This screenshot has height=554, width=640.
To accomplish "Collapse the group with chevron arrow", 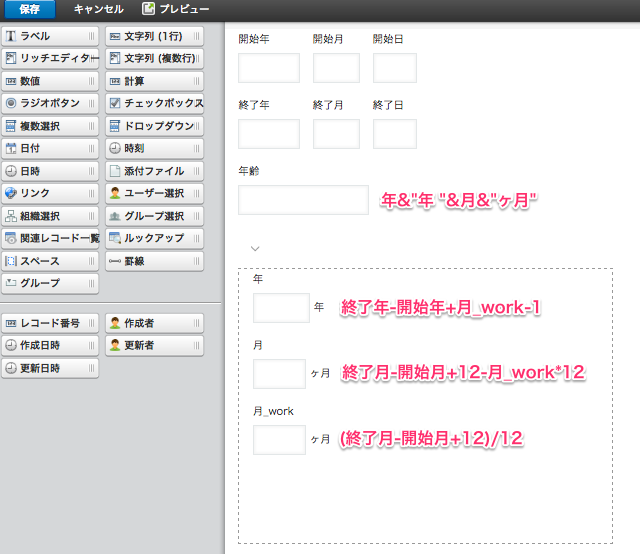I will pyautogui.click(x=255, y=248).
